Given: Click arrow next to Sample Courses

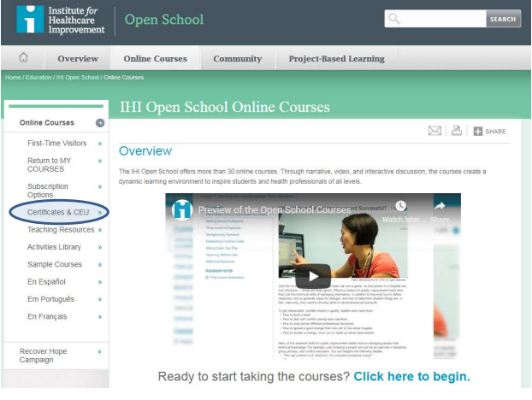Looking at the screenshot, I should (100, 265).
